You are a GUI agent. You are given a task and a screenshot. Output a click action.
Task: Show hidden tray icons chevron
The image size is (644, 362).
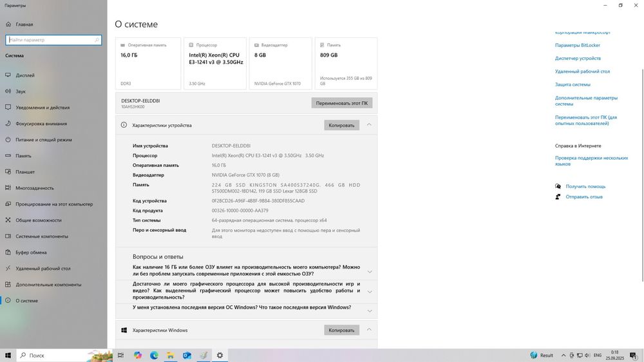(x=563, y=356)
